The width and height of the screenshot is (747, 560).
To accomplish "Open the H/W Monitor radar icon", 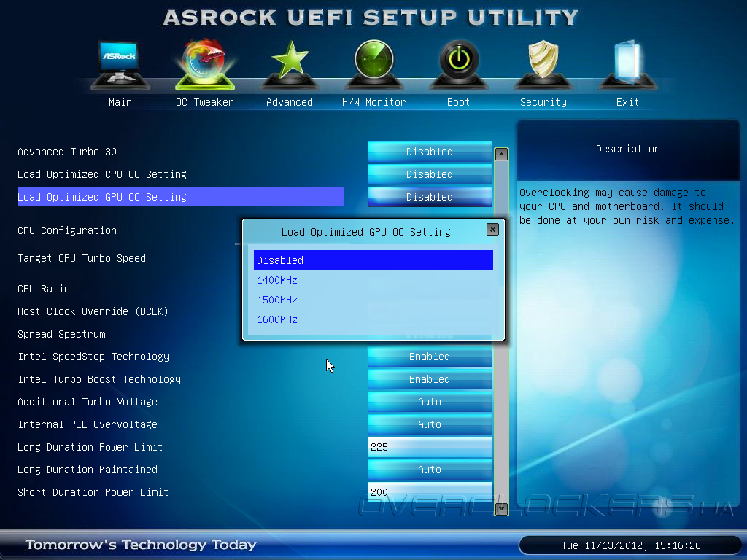I will (374, 64).
